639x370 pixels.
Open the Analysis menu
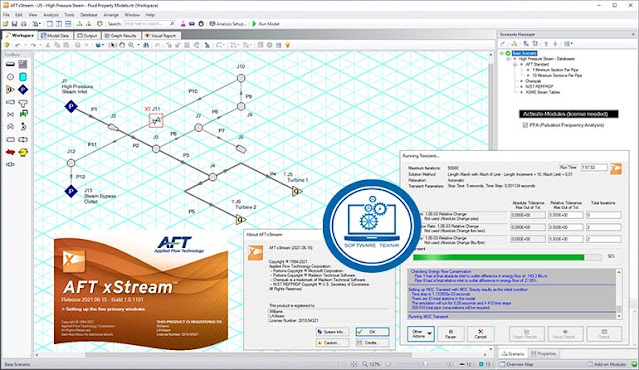pyautogui.click(x=51, y=15)
